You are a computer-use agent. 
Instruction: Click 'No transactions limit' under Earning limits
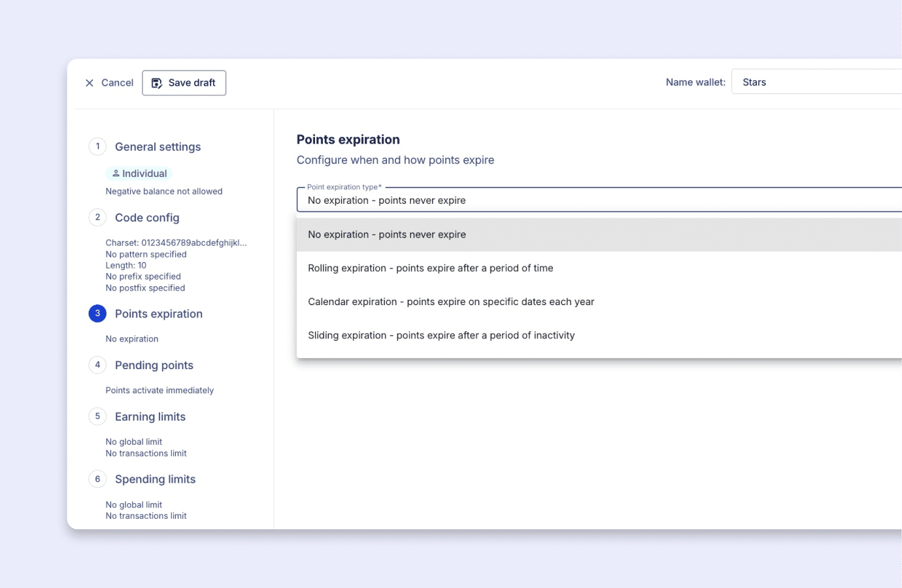(146, 453)
